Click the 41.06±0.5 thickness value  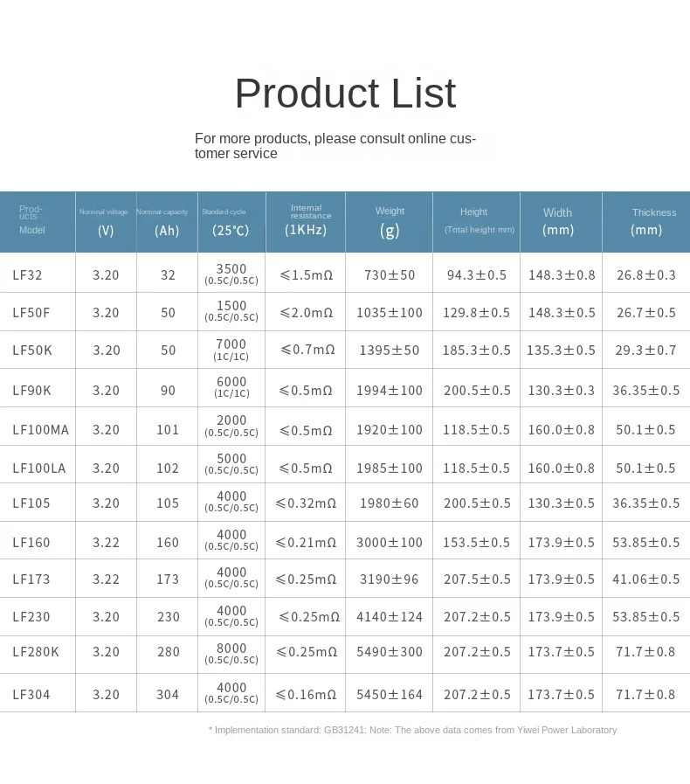(x=646, y=579)
